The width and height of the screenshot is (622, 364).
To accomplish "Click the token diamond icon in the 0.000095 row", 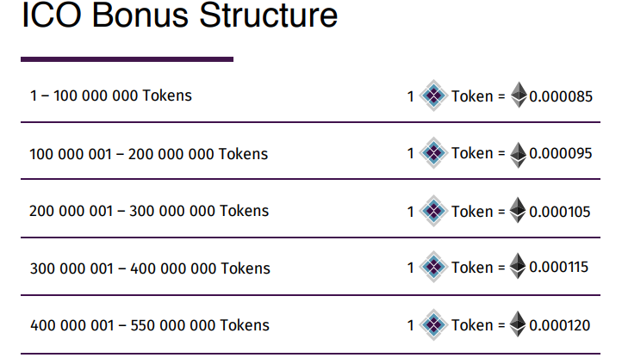I will coord(433,153).
